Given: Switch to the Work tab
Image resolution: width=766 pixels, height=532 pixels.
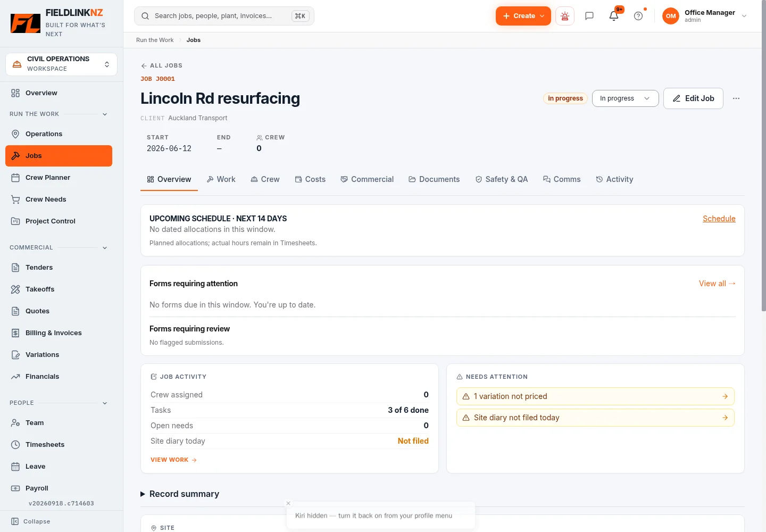Looking at the screenshot, I should coord(221,179).
